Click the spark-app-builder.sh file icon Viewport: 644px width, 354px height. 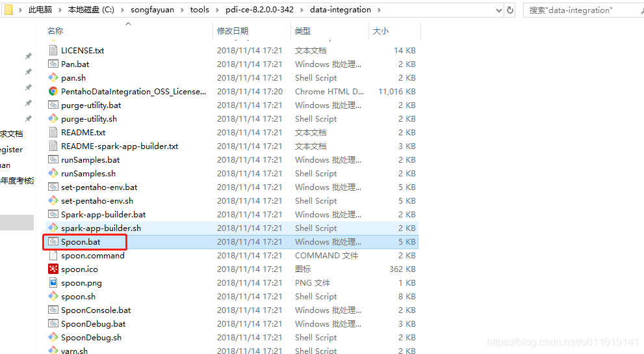click(53, 228)
